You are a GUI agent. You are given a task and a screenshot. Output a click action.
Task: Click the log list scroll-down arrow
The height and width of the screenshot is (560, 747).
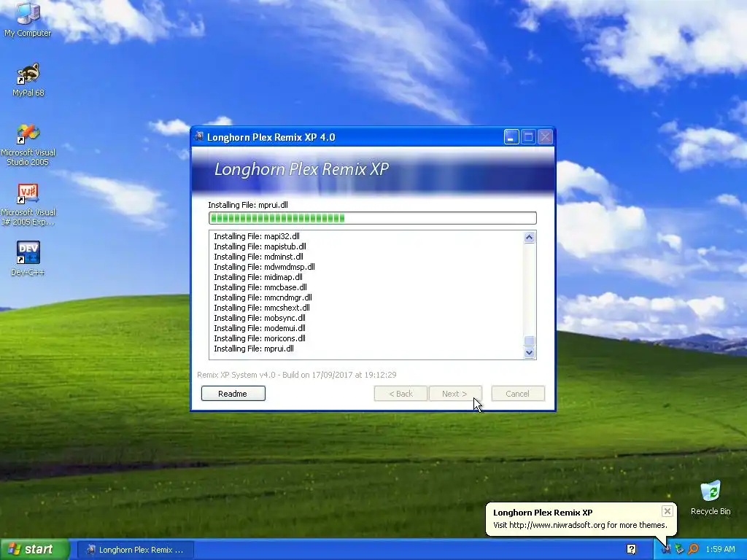coord(530,353)
